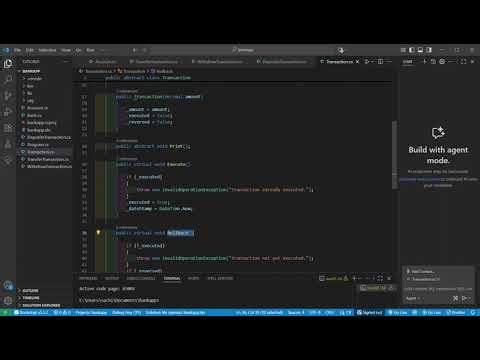The image size is (480, 360).
Task: Open the Source Control view
Action: (8, 96)
